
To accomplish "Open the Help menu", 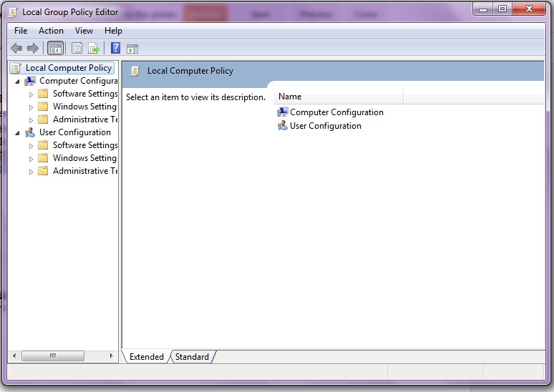I will pos(113,31).
